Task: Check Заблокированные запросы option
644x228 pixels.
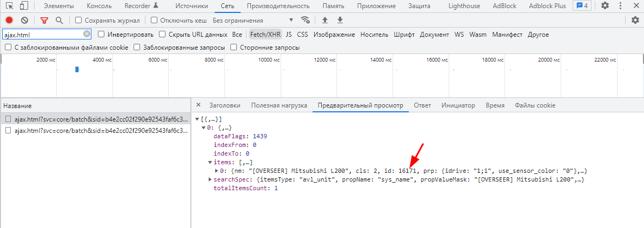Action: pyautogui.click(x=137, y=48)
